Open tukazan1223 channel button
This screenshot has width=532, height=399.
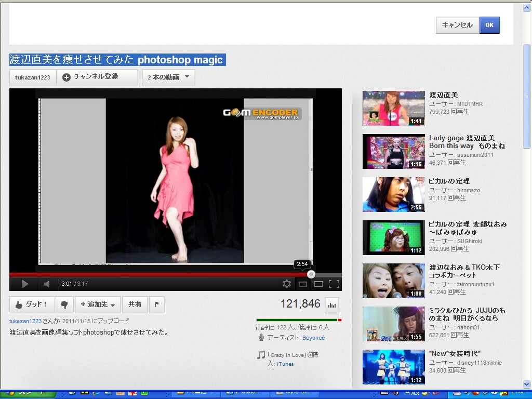pos(33,77)
